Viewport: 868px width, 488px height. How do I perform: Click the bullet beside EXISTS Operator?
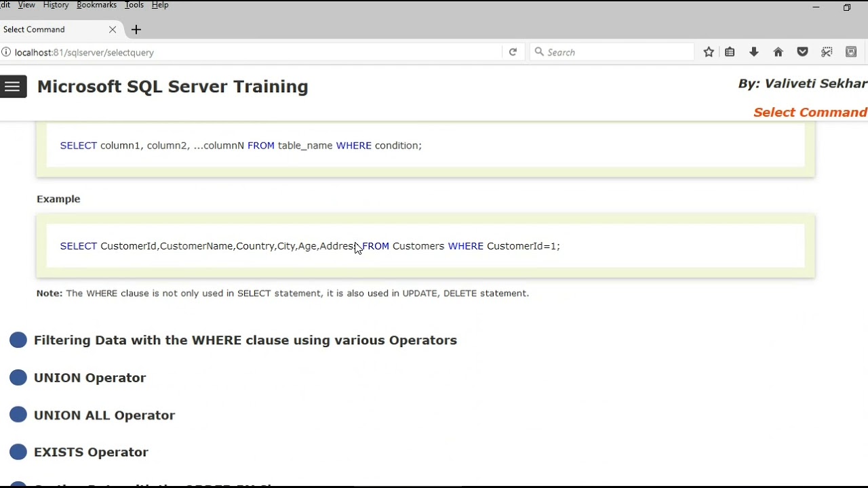point(18,452)
